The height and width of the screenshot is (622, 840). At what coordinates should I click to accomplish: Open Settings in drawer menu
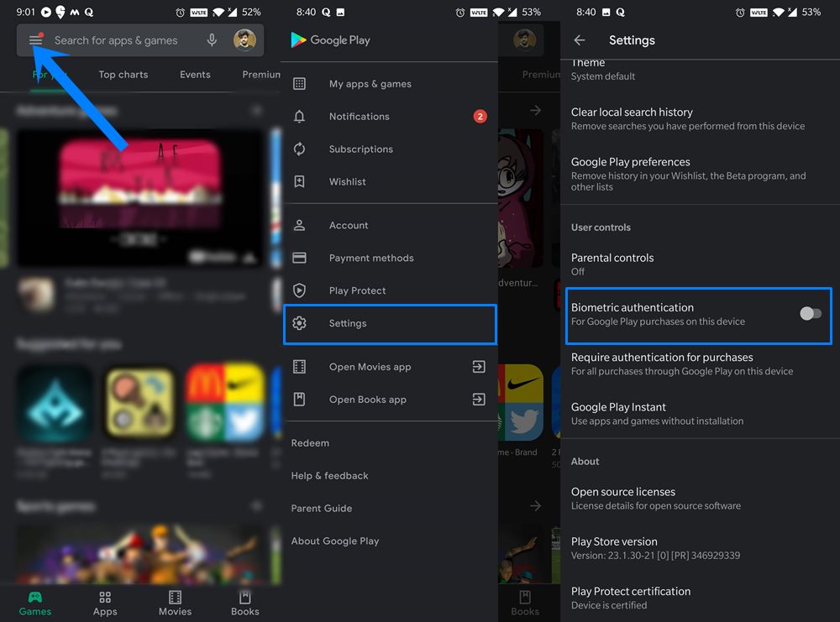click(391, 324)
